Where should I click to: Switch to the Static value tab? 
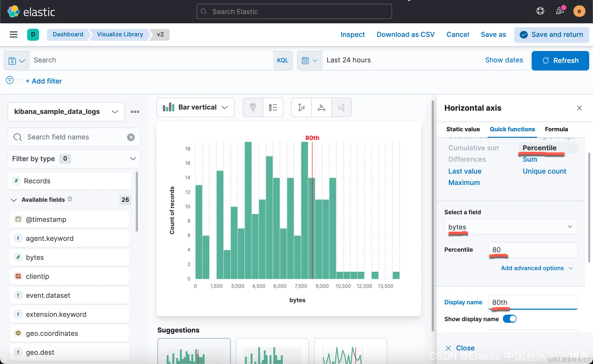point(463,129)
